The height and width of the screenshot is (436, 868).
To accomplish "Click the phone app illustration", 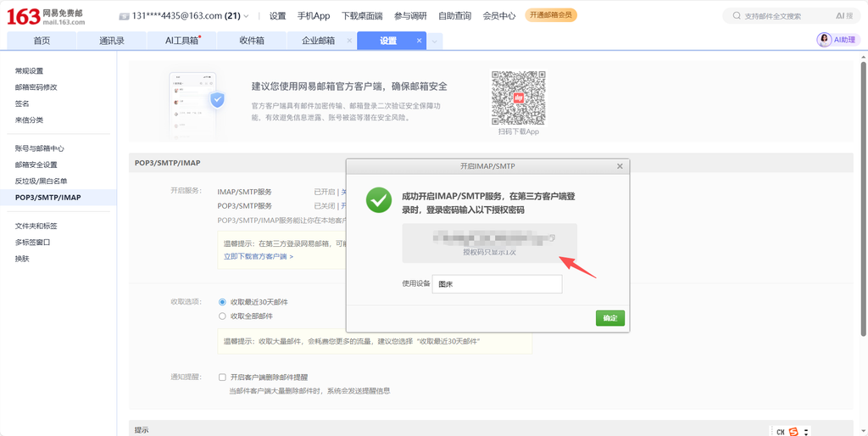I will point(197,105).
